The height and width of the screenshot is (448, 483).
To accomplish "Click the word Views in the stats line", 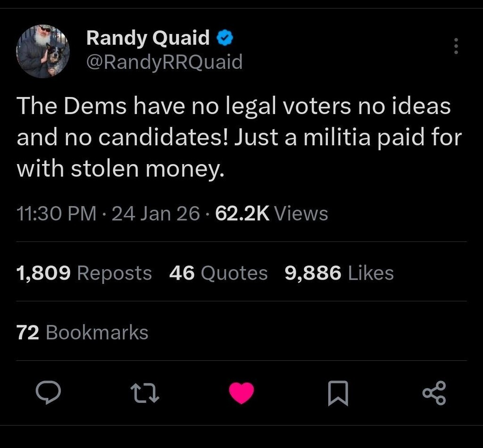I will coord(301,214).
